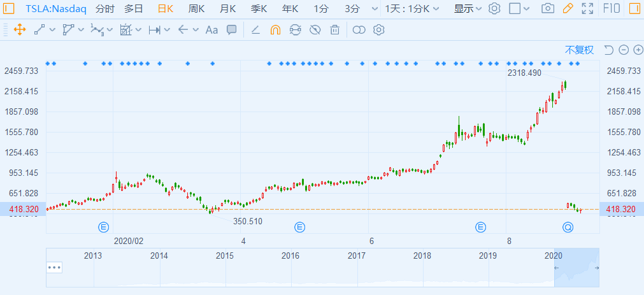Click the angled line eraser icon
The image size is (644, 295).
[x=255, y=29]
